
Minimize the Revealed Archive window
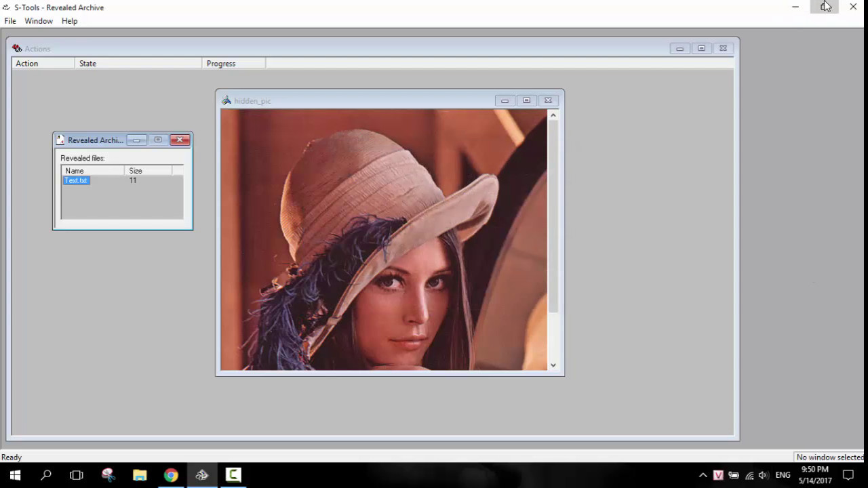[x=136, y=140]
